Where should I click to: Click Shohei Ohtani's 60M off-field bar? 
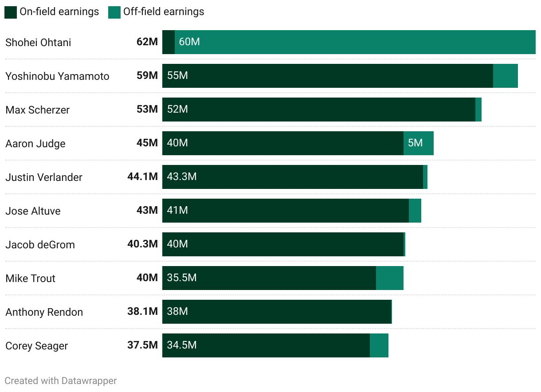point(355,42)
